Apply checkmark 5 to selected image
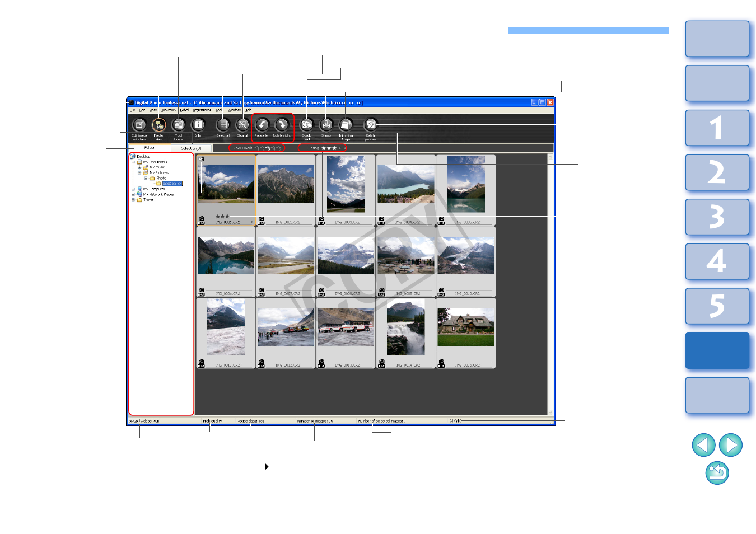Viewport: 756px width, 534px height. point(278,148)
